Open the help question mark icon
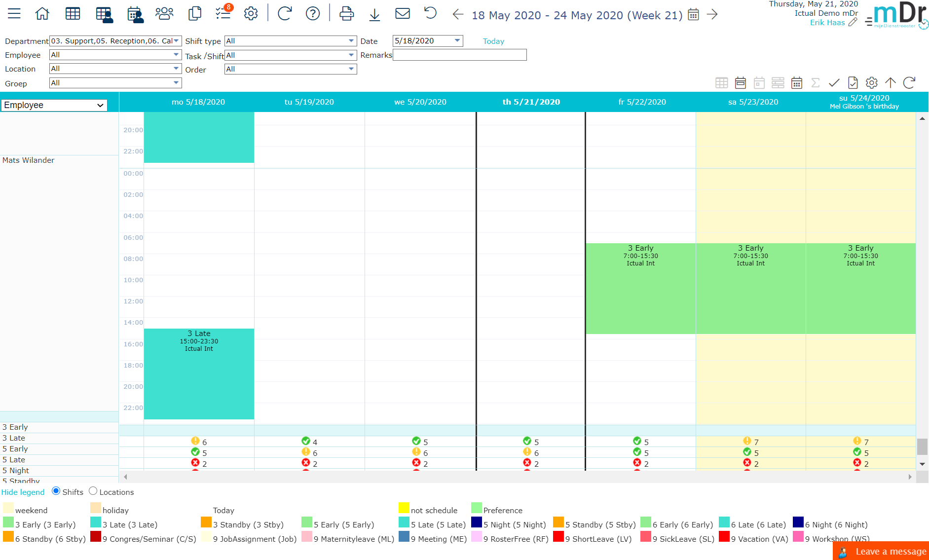 [x=312, y=14]
